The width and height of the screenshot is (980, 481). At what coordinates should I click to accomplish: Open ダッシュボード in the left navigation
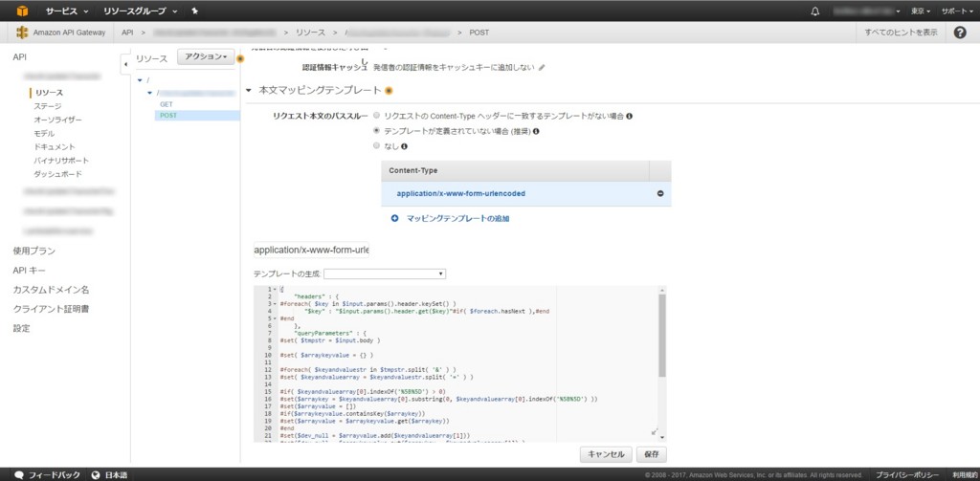pyautogui.click(x=57, y=174)
